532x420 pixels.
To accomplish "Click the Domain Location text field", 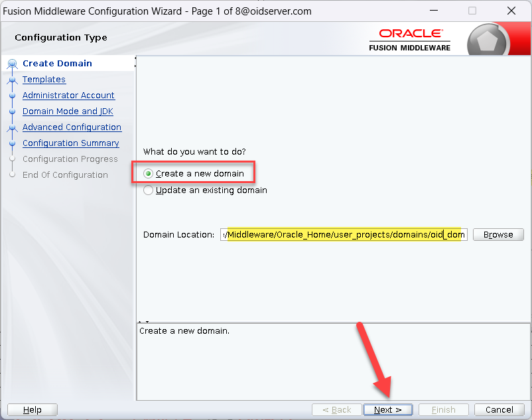I will tap(344, 235).
